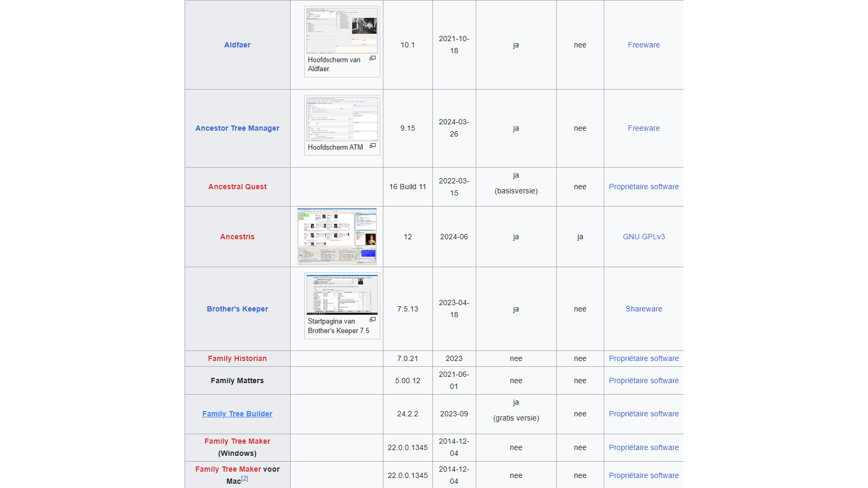Click the date '2023-09'
The image size is (868, 488).
[x=454, y=414]
